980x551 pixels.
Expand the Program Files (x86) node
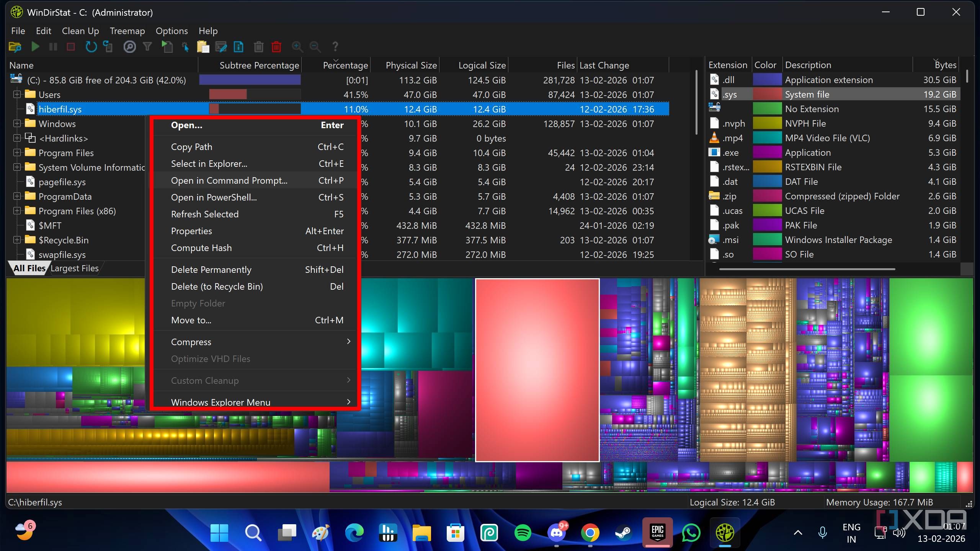17,210
